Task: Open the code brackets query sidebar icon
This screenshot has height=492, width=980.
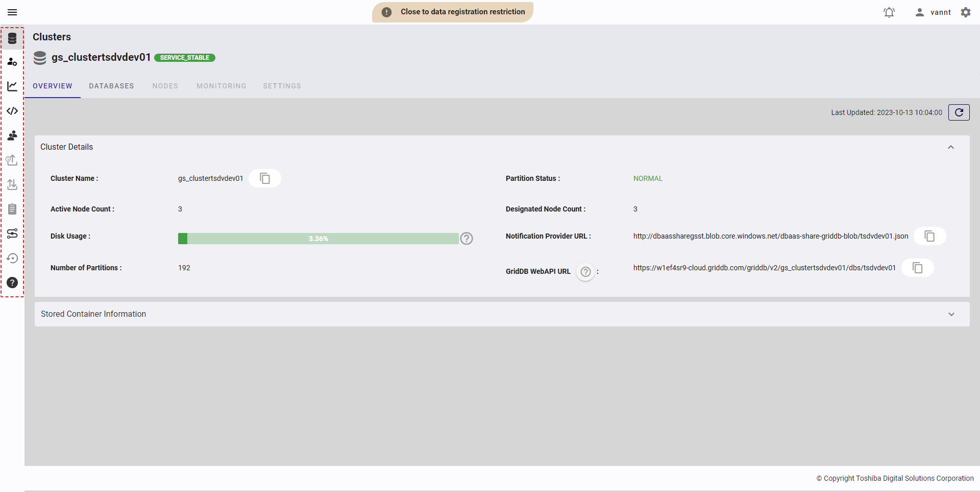Action: click(x=12, y=111)
